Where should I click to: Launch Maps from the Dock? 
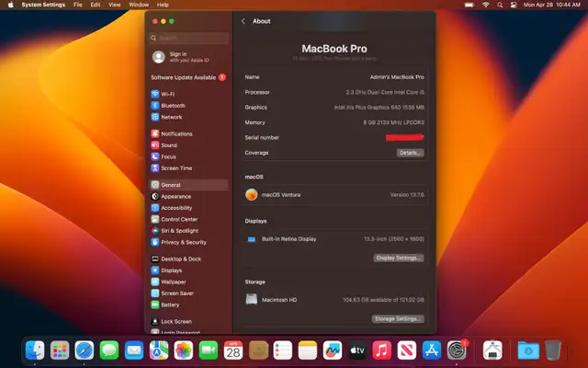(x=159, y=351)
